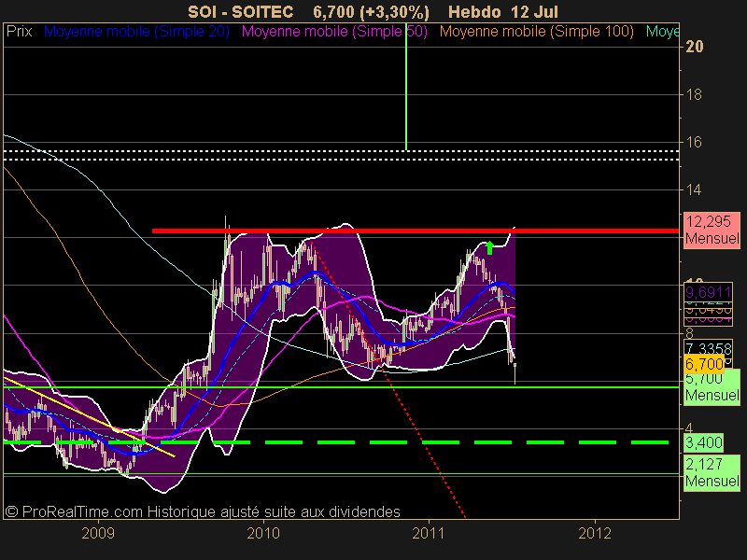Click the vertical green line marker
The width and height of the screenshot is (747, 560).
[406, 87]
